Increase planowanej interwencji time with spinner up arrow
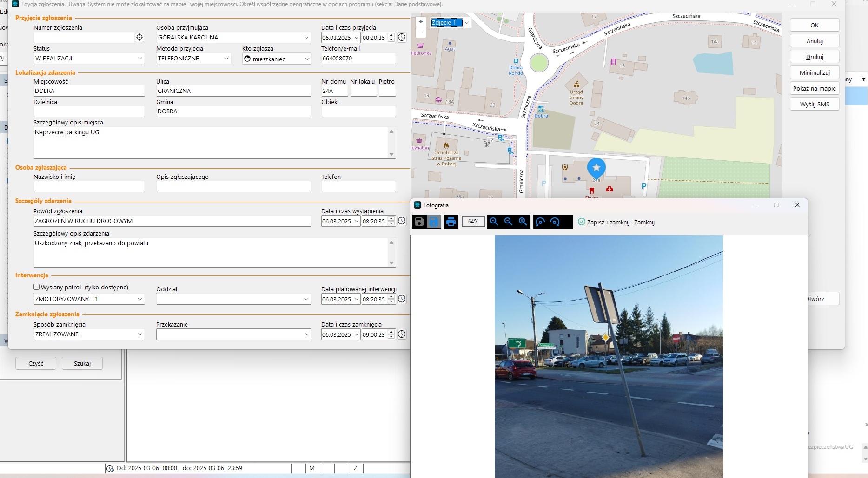Image resolution: width=868 pixels, height=478 pixels. (391, 297)
